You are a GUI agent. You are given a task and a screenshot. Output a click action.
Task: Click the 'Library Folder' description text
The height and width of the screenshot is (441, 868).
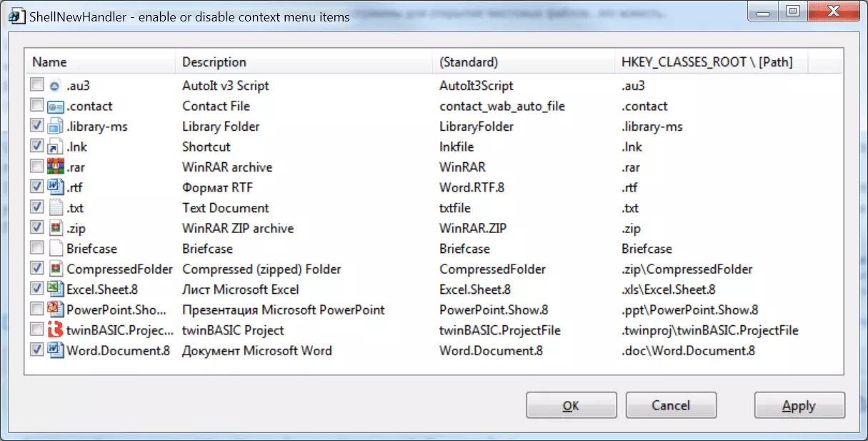pos(221,127)
